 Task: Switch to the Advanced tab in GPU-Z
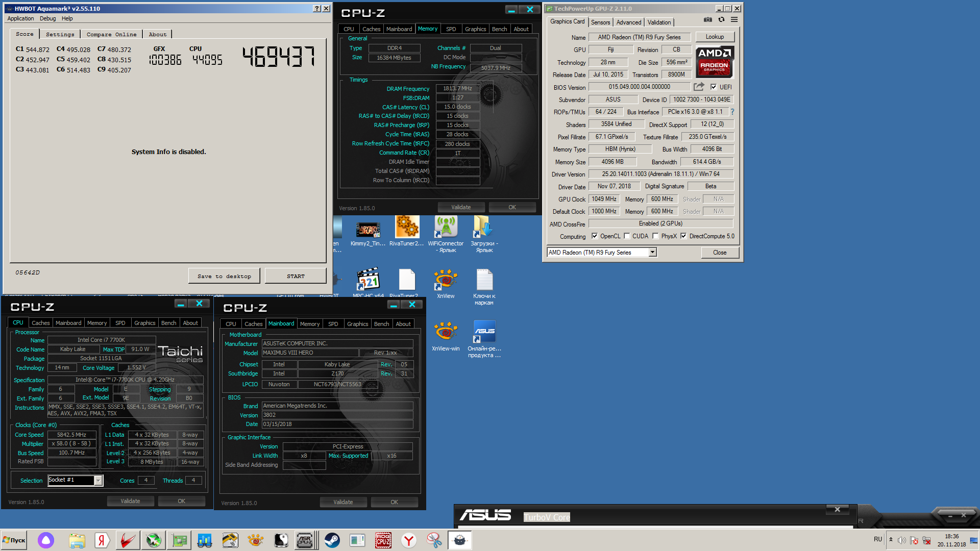click(628, 22)
